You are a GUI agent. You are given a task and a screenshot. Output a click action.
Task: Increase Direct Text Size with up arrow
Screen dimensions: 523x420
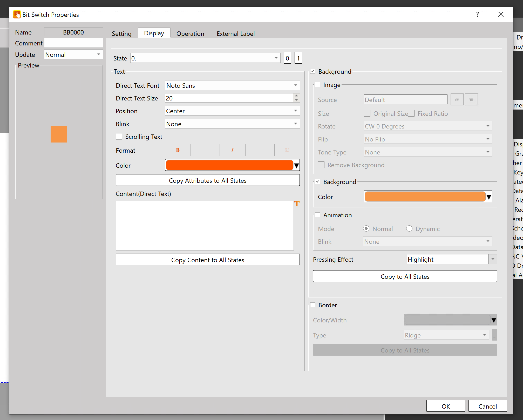pyautogui.click(x=296, y=96)
